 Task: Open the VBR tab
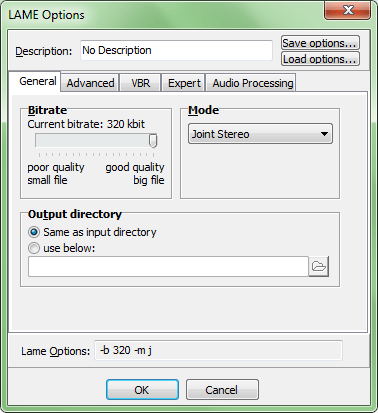tap(140, 83)
